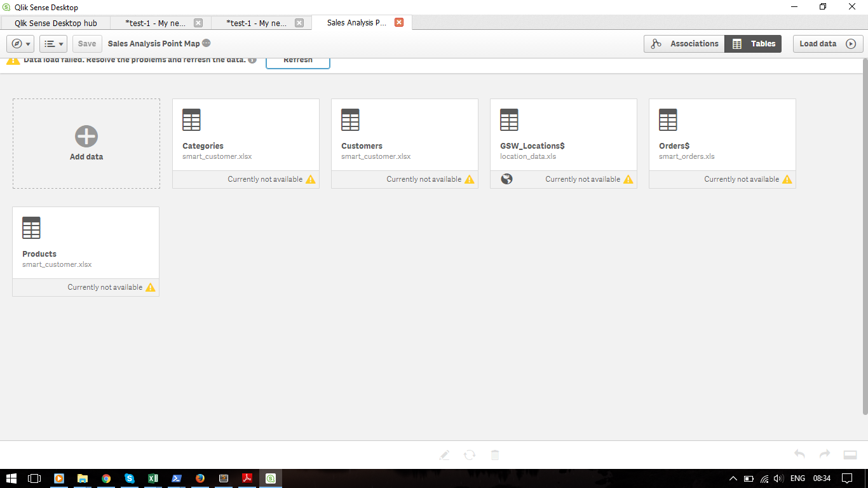Click warning icon on Orders$ card
The height and width of the screenshot is (488, 868).
tap(787, 179)
